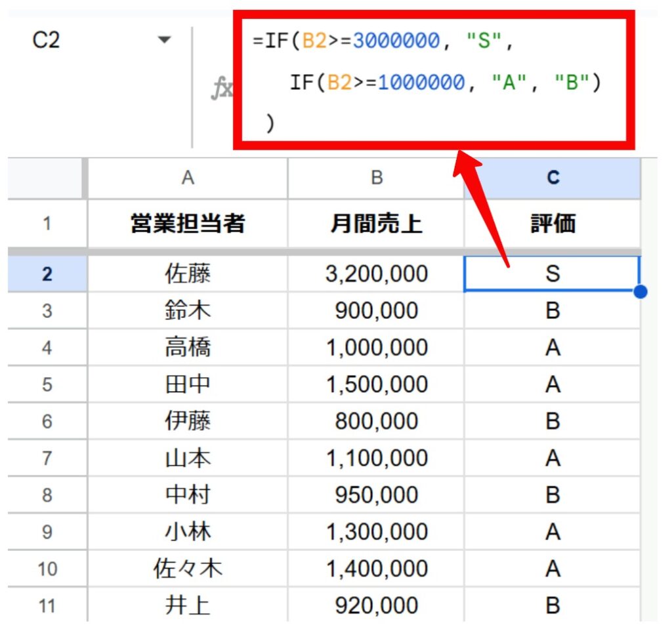Viewport: 672px width, 629px height.
Task: Click inside the IF formula bar
Action: tap(433, 79)
